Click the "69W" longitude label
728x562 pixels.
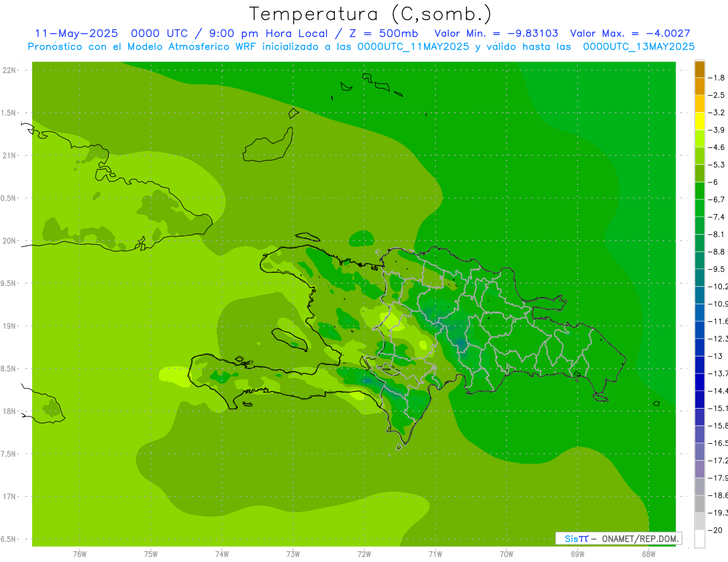[578, 554]
